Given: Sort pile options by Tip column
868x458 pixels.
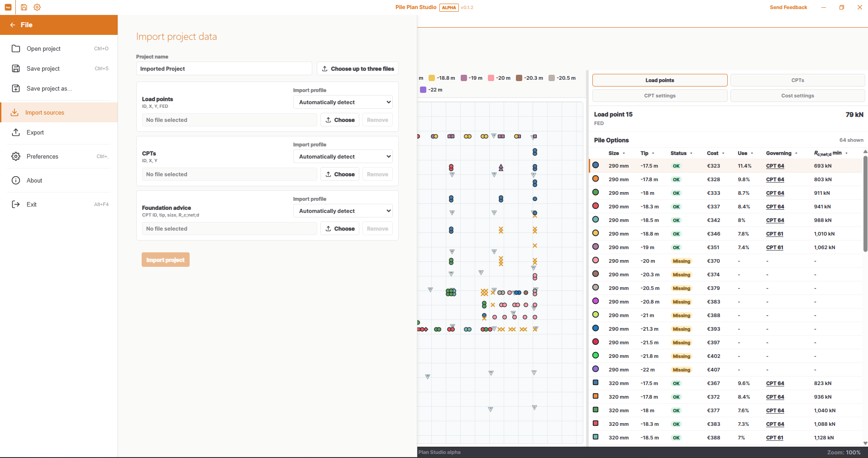Looking at the screenshot, I should pos(647,153).
